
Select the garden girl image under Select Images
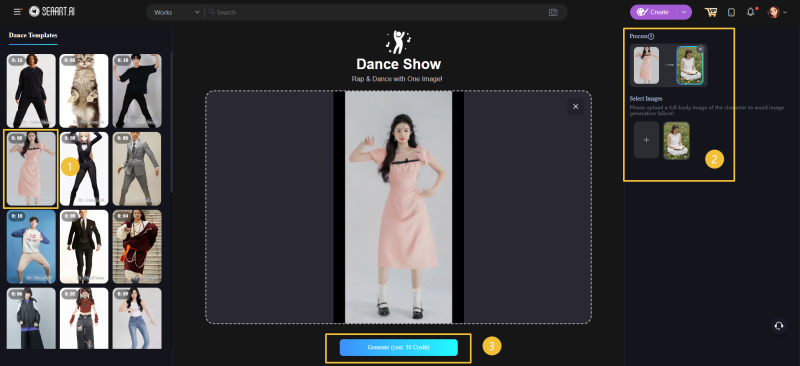[677, 140]
